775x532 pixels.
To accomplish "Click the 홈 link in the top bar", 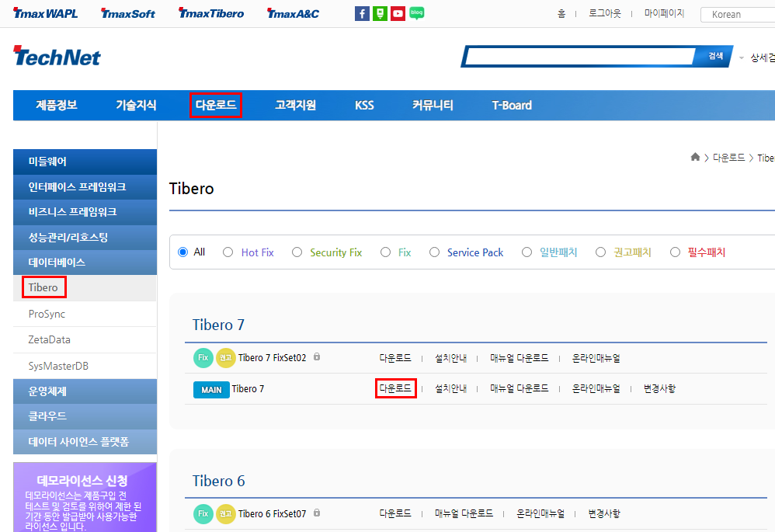I will [561, 13].
